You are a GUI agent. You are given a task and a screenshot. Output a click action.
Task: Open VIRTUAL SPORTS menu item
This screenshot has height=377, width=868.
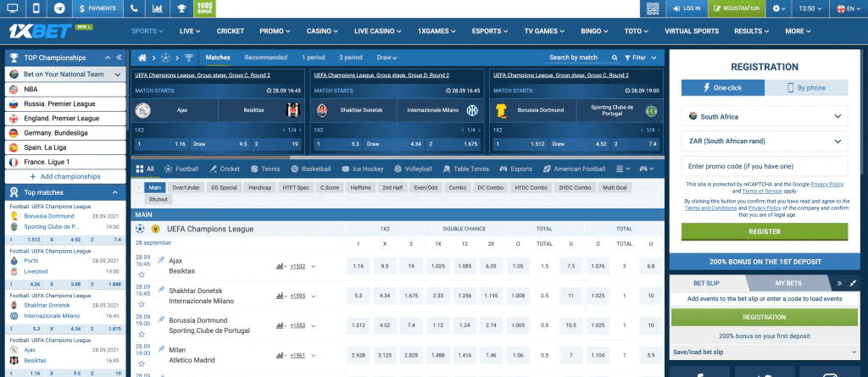click(692, 31)
